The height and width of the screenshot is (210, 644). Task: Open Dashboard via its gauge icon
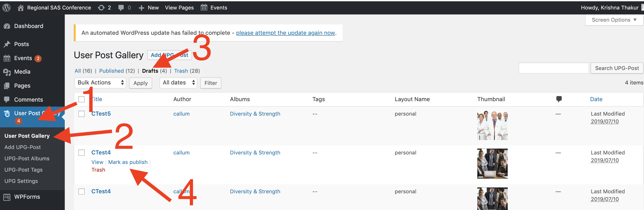coord(7,26)
